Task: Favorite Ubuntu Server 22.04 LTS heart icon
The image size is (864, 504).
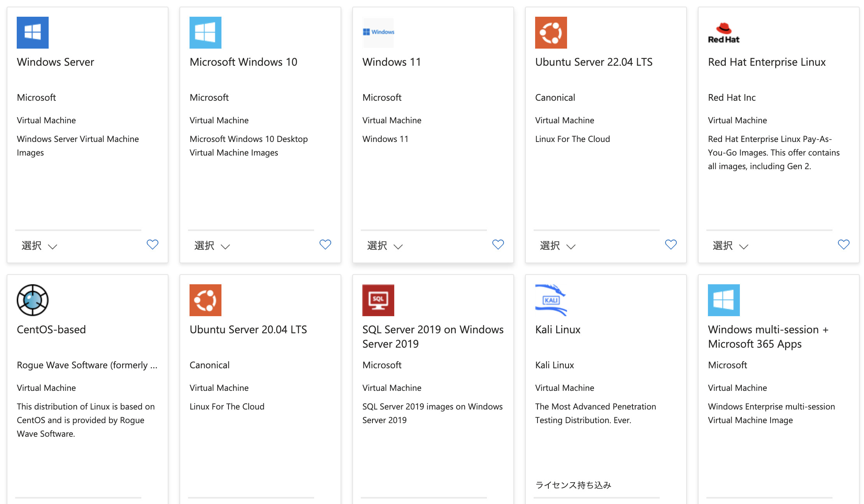Action: pos(671,245)
